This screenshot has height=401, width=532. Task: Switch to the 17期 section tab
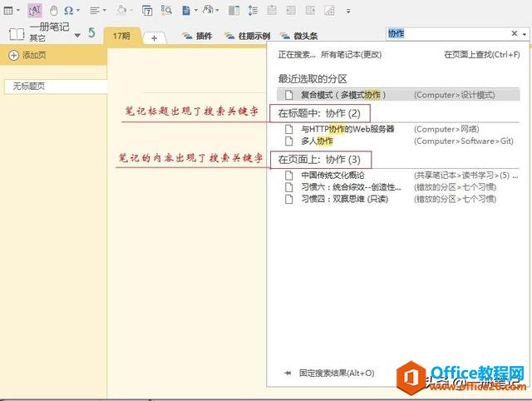pyautogui.click(x=121, y=37)
